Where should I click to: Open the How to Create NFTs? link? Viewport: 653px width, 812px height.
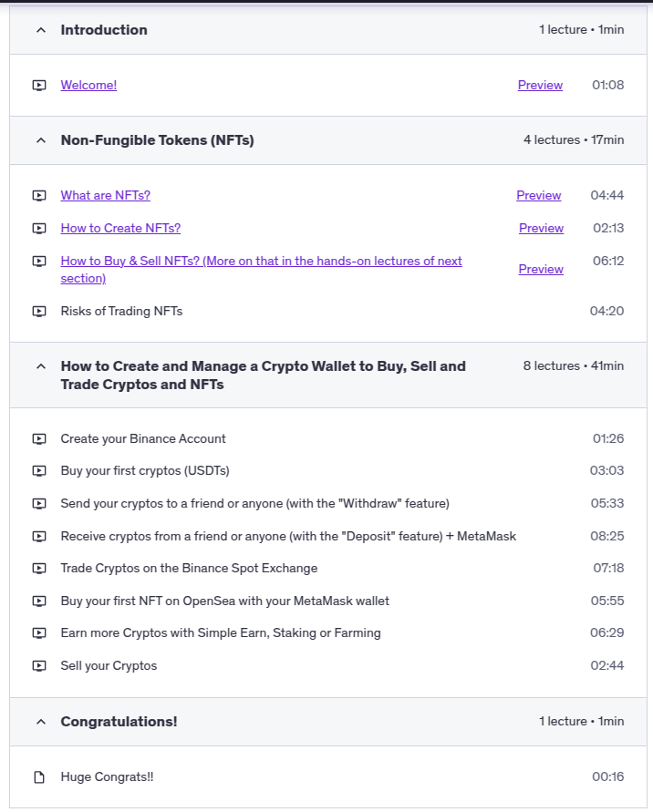coord(120,229)
